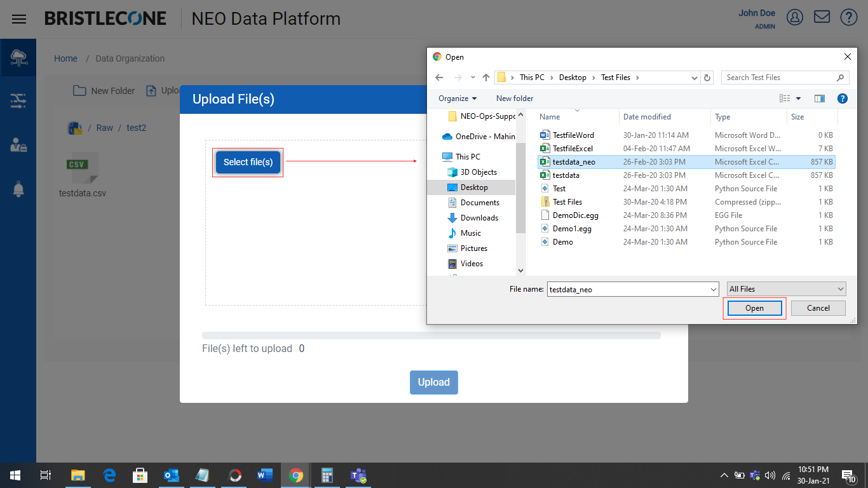The height and width of the screenshot is (488, 868).
Task: Click New folder in the Open dialog
Action: 515,98
